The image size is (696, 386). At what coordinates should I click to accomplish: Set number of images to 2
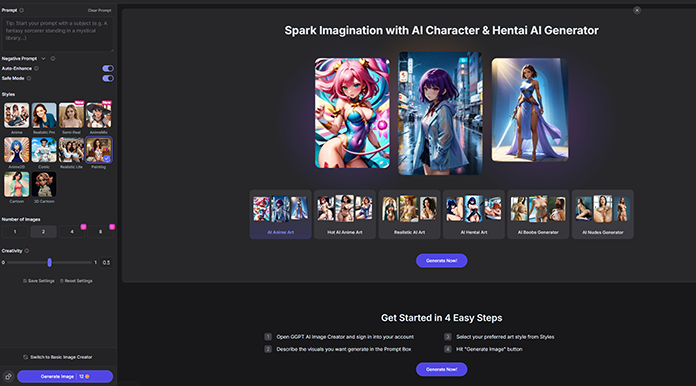tap(43, 232)
